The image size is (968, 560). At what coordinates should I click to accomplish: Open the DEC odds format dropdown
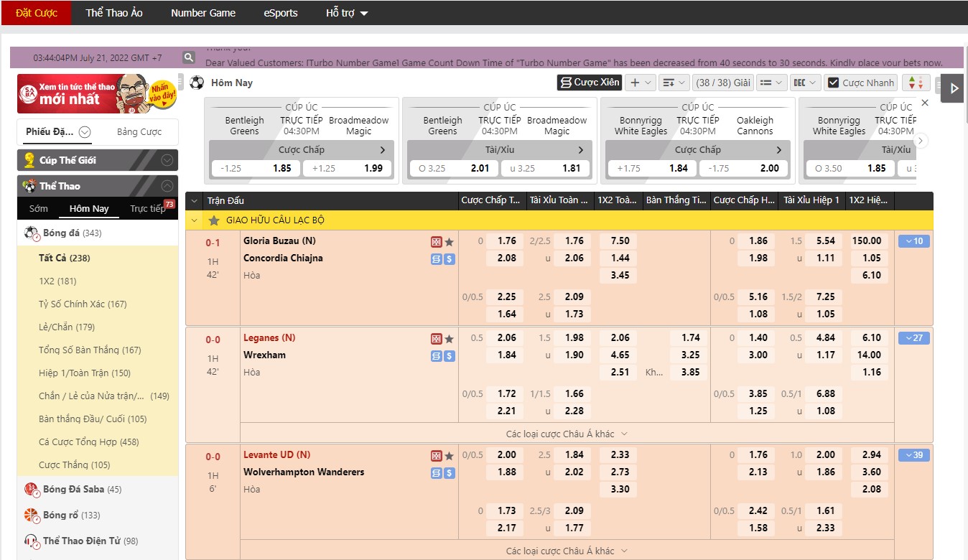pos(806,83)
